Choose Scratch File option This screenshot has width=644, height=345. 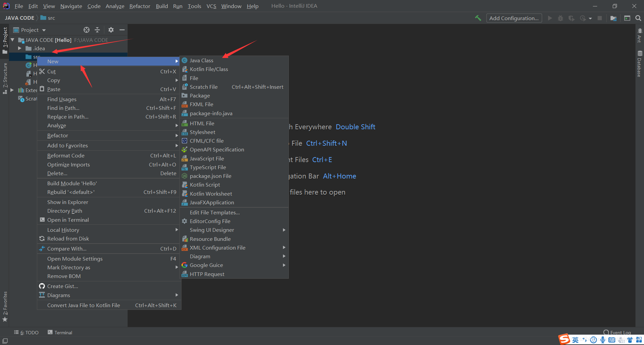coord(234,87)
